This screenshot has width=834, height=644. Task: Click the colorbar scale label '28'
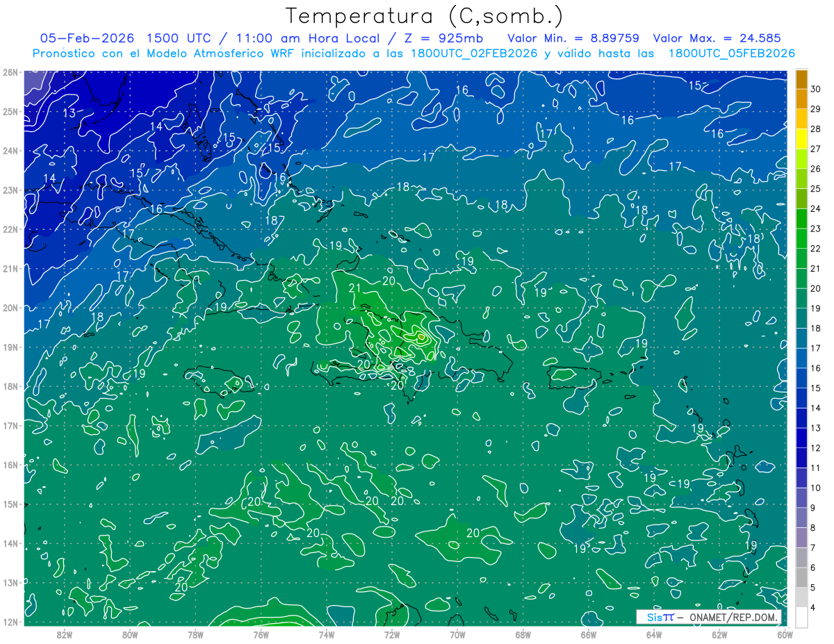click(816, 129)
